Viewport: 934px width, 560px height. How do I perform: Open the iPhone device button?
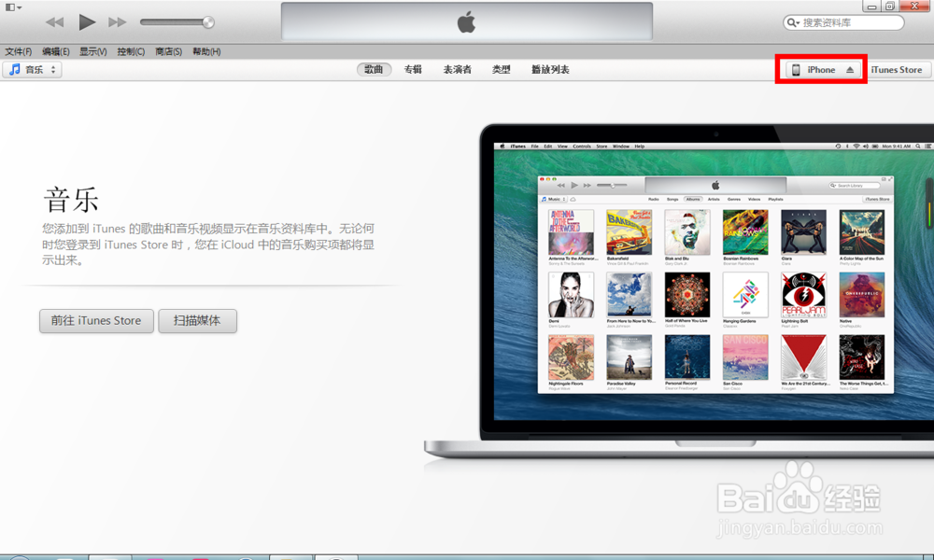tap(822, 70)
